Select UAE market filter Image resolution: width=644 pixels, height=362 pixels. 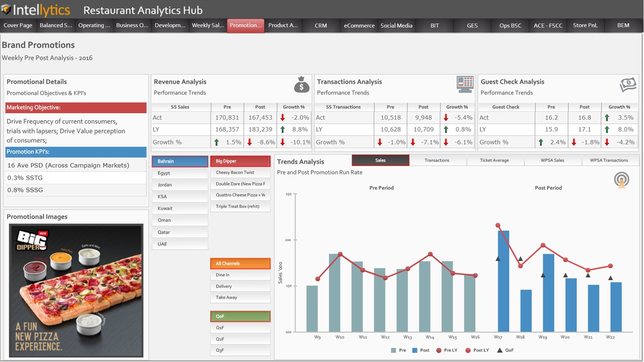180,244
